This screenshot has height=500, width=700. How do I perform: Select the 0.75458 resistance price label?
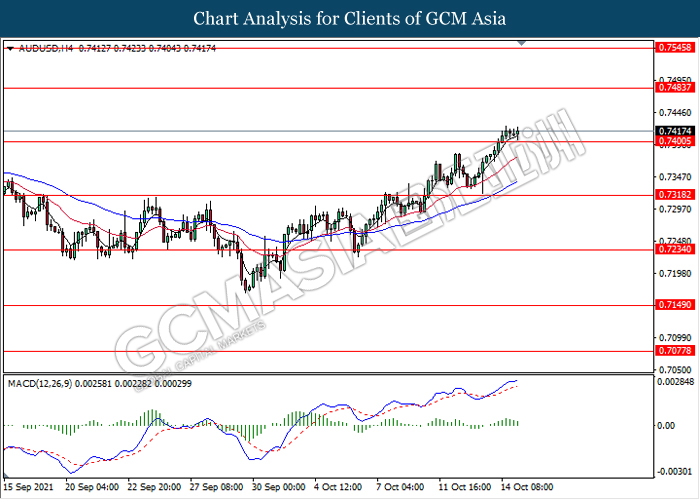coord(675,47)
